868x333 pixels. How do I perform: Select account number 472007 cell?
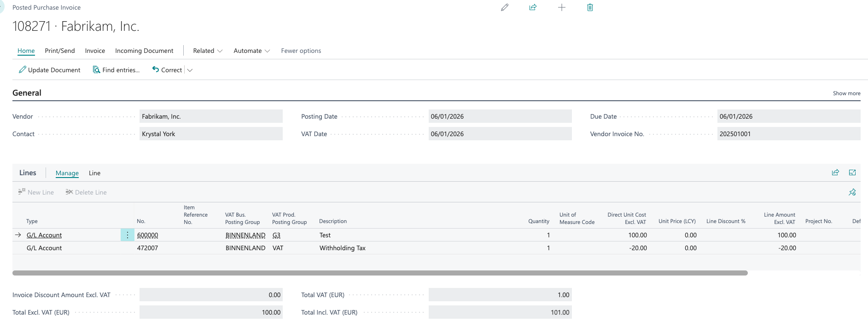pos(147,248)
